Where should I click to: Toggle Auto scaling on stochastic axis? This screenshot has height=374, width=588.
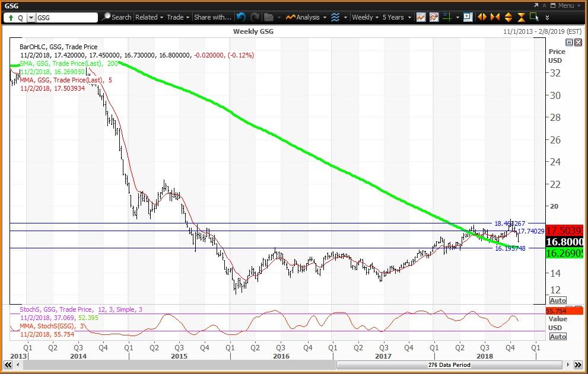pyautogui.click(x=558, y=337)
